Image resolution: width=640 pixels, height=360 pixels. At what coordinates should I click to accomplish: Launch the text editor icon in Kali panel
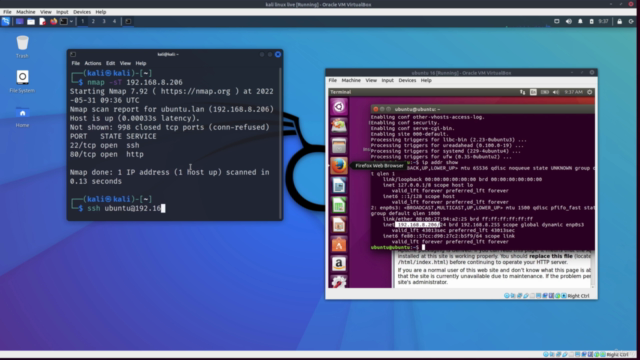click(x=42, y=21)
